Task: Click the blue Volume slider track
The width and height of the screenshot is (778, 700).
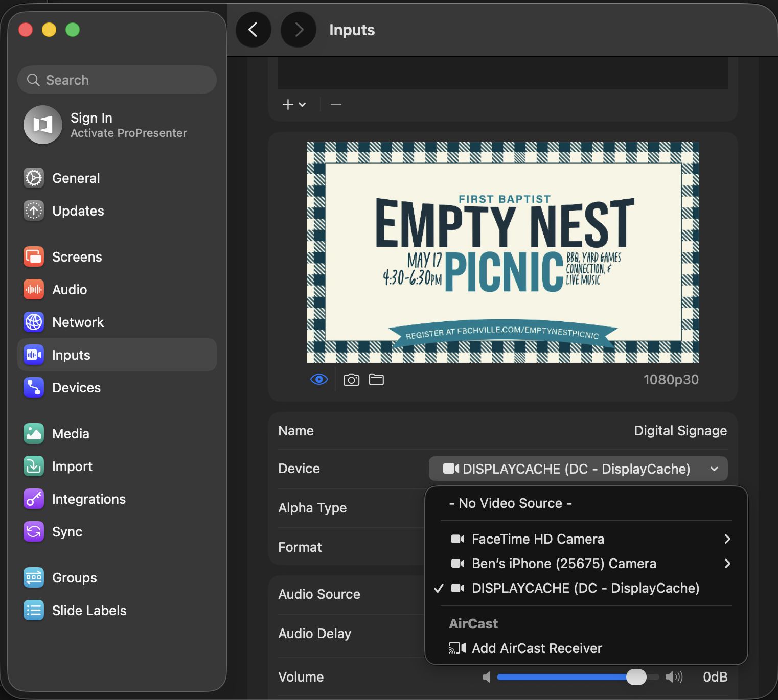Action: [562, 677]
